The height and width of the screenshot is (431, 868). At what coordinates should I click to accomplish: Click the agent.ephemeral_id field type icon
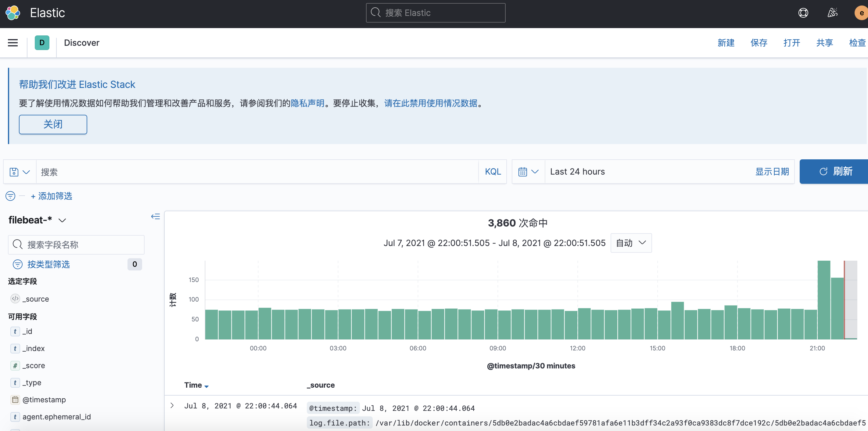point(15,417)
